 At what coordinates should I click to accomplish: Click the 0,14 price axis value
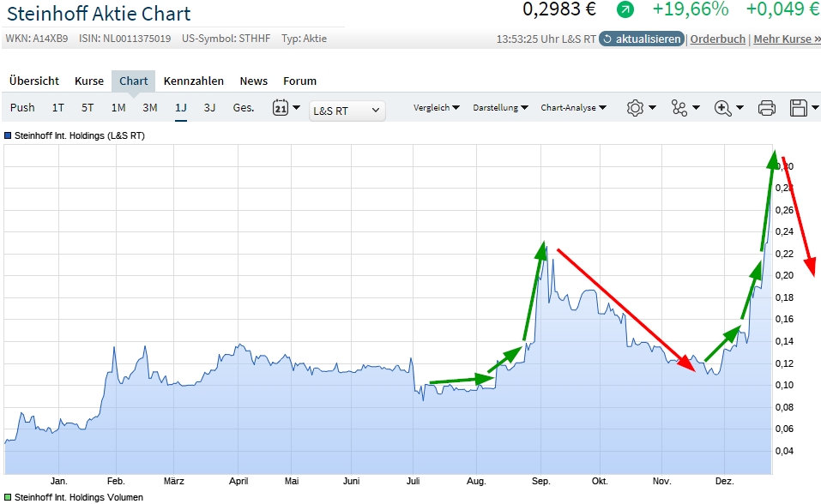pyautogui.click(x=784, y=341)
